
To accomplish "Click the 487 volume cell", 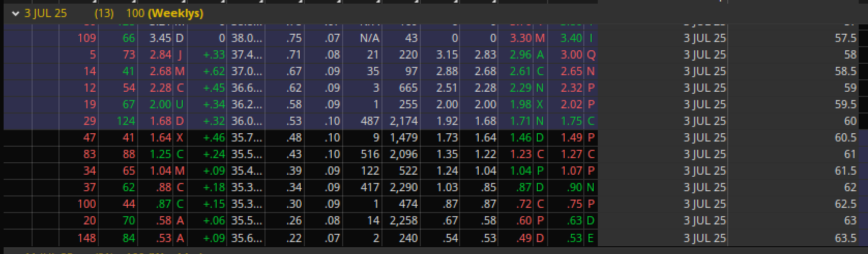I will [x=362, y=121].
